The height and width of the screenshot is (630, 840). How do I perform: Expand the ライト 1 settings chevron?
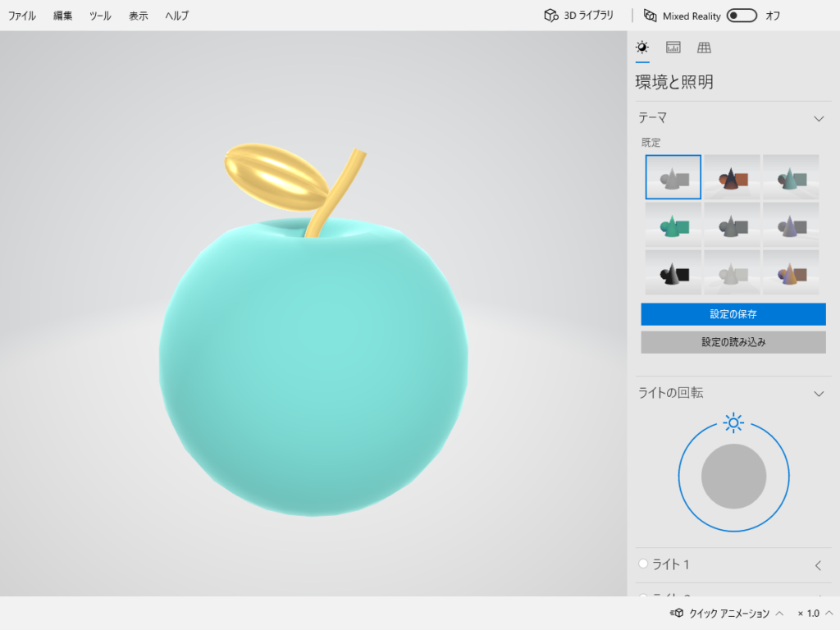click(818, 565)
